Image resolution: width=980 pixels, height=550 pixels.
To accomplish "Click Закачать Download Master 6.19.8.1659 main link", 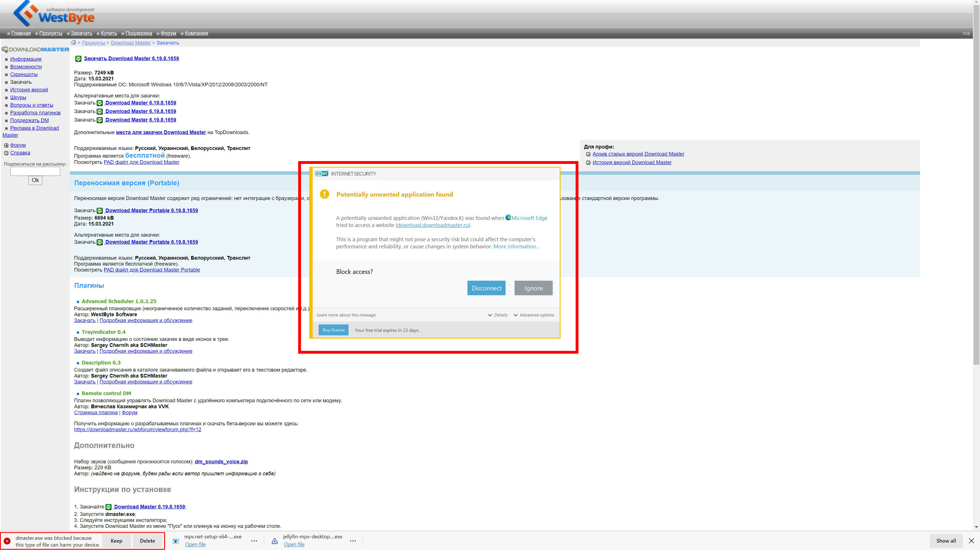I will pos(131,59).
